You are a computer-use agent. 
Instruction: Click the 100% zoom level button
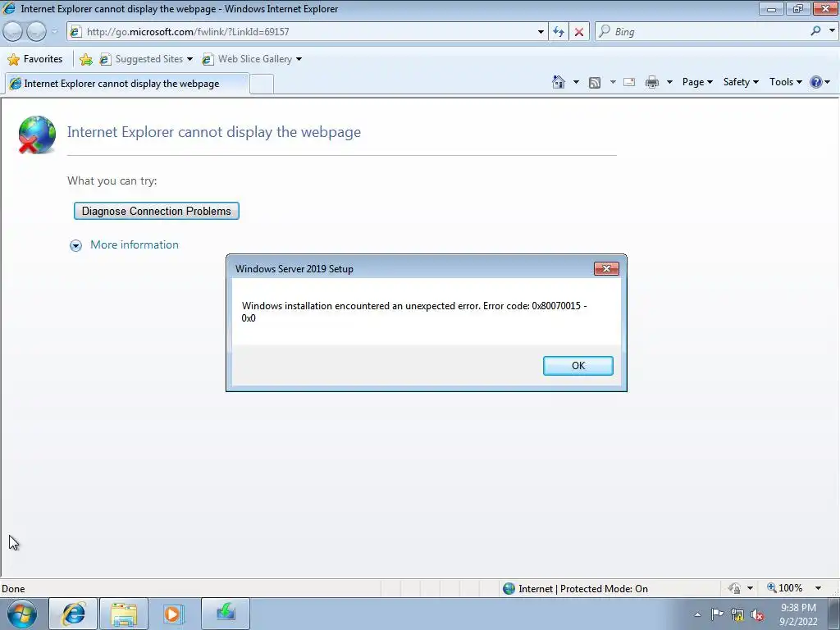coord(785,588)
